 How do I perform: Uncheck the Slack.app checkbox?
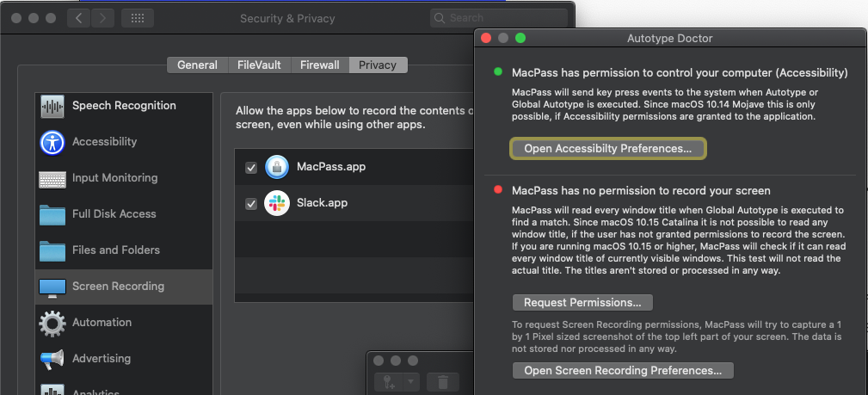tap(251, 204)
